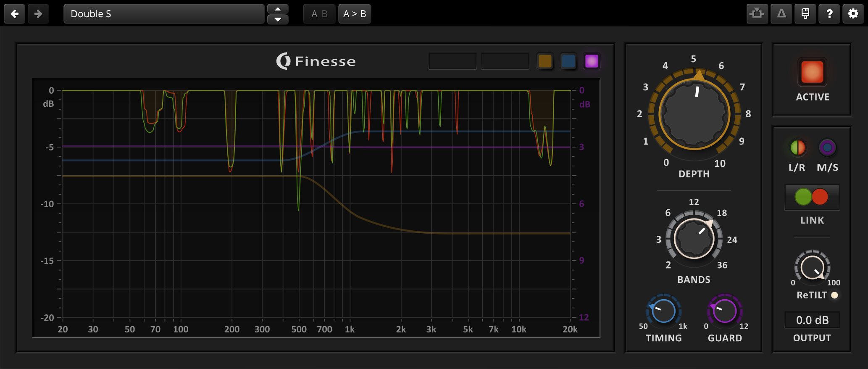Toggle the ReTILT enable light
This screenshot has width=868, height=369.
[835, 295]
